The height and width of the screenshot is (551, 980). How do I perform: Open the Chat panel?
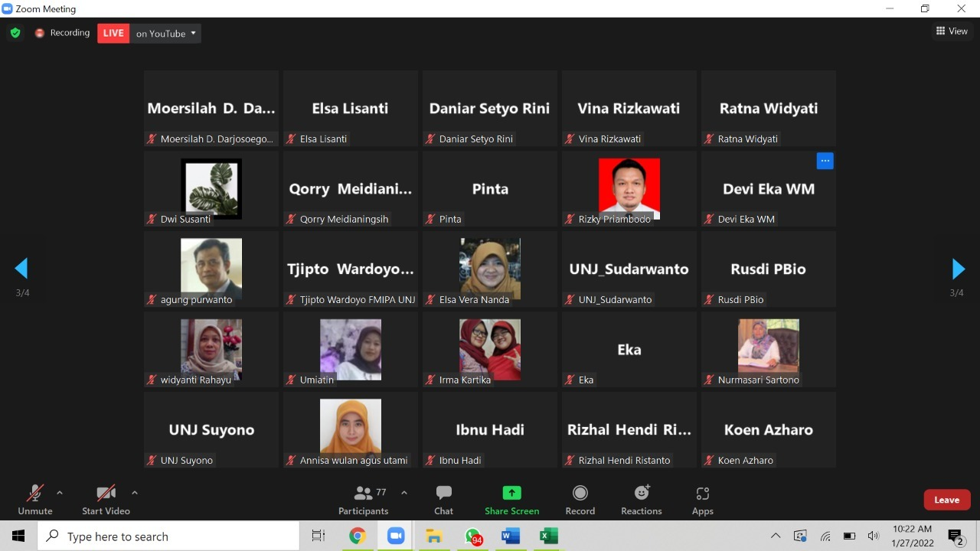tap(444, 500)
